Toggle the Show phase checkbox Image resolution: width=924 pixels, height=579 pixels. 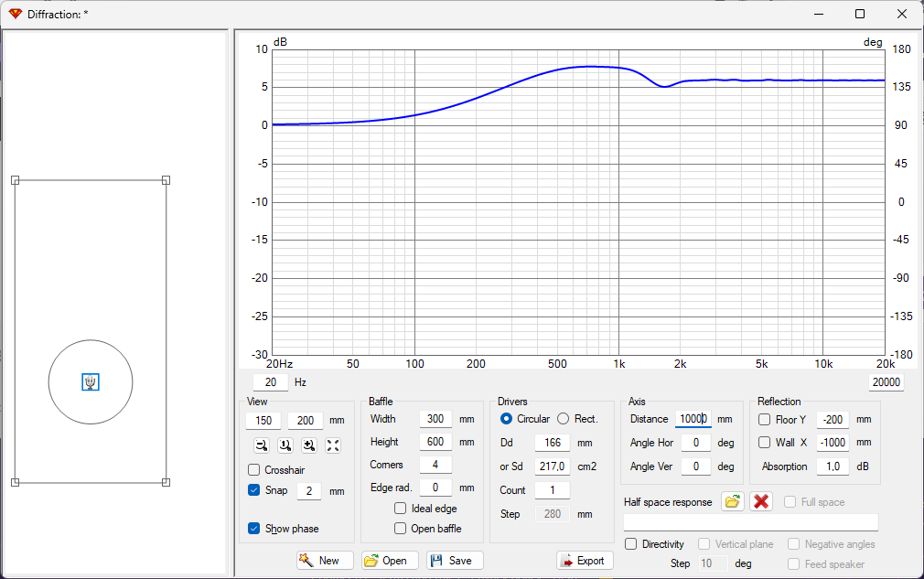pos(254,529)
